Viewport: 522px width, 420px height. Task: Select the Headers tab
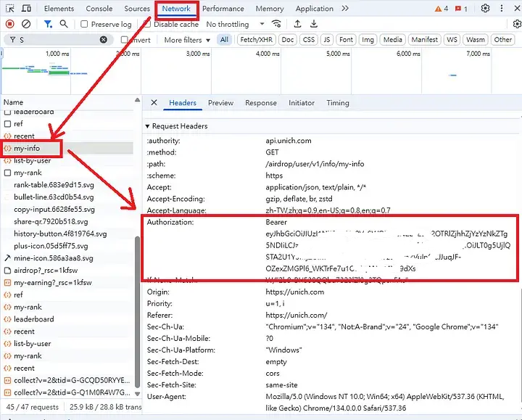pos(183,103)
